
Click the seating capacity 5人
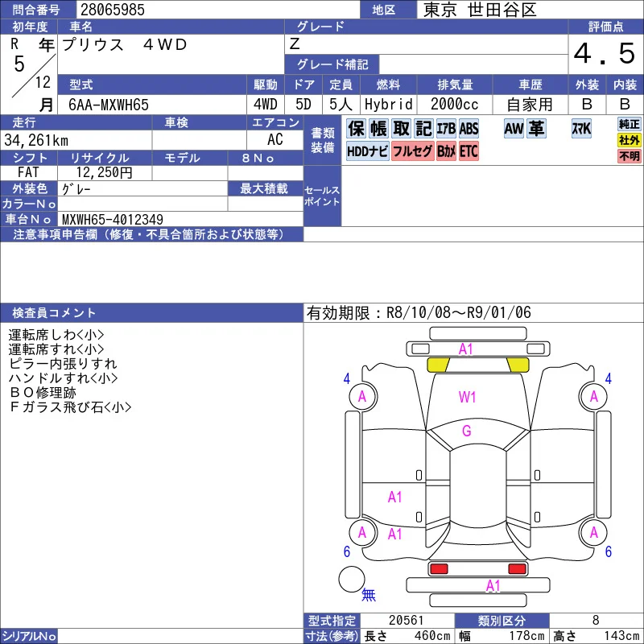click(341, 105)
